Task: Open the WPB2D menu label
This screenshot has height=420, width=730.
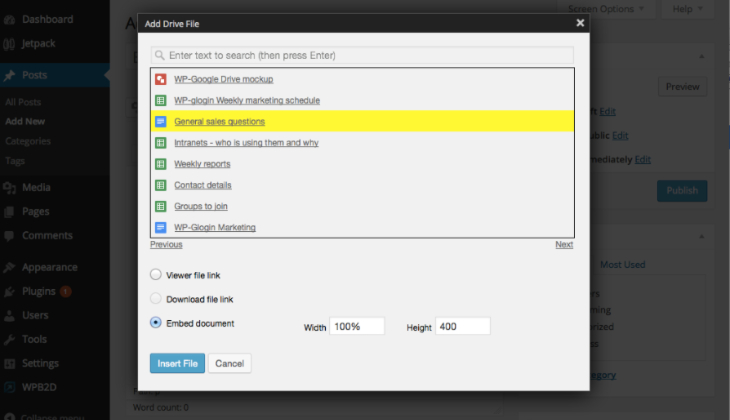Action: (x=39, y=387)
